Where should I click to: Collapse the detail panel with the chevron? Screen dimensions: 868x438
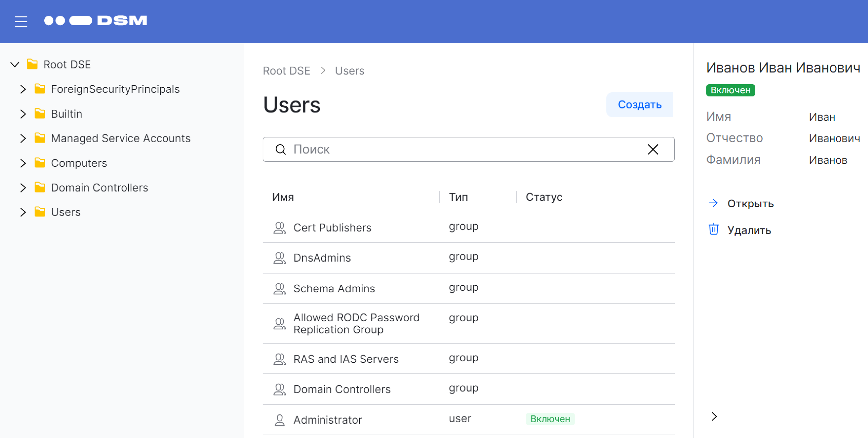(x=714, y=417)
